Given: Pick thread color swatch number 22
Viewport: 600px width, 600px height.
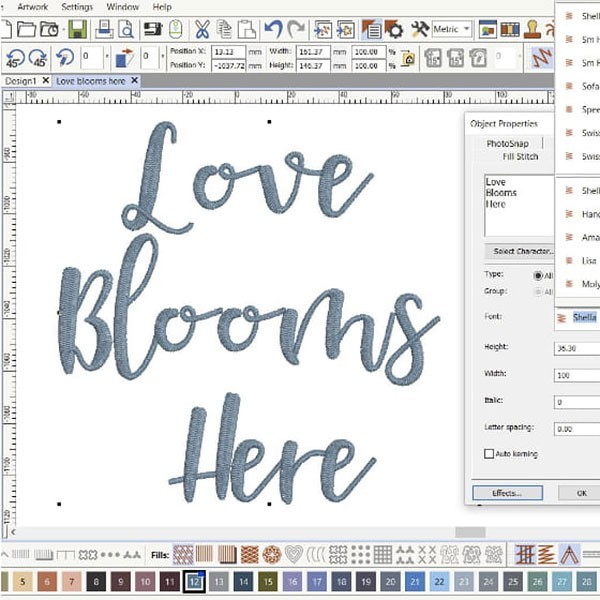Looking at the screenshot, I should [x=441, y=581].
